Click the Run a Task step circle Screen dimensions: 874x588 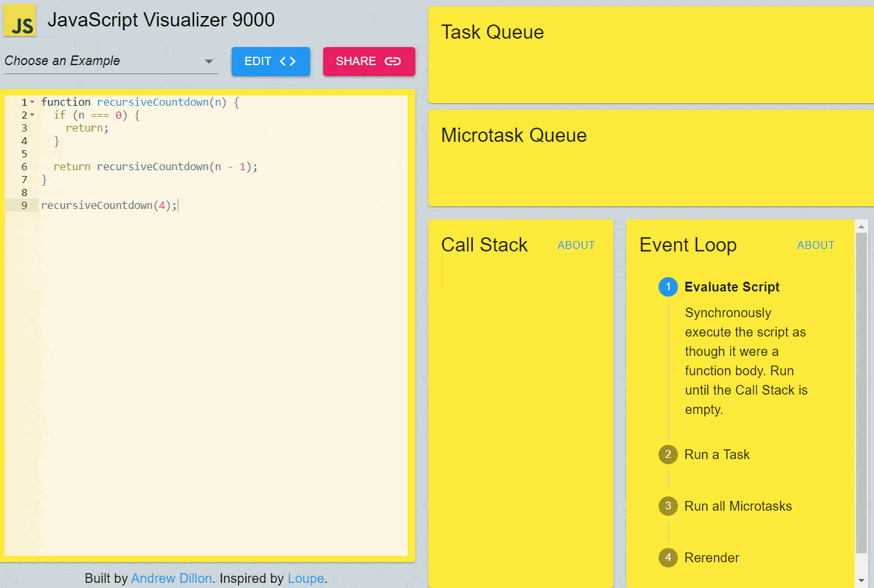(668, 455)
